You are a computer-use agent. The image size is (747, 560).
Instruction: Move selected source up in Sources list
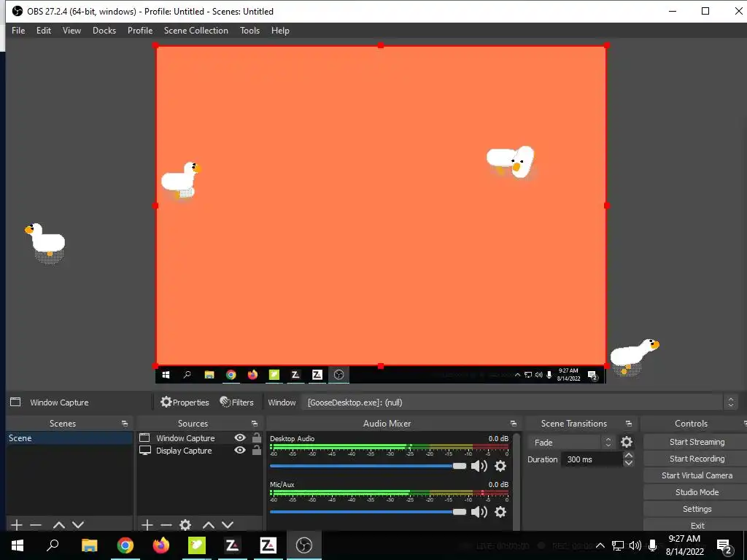[209, 525]
